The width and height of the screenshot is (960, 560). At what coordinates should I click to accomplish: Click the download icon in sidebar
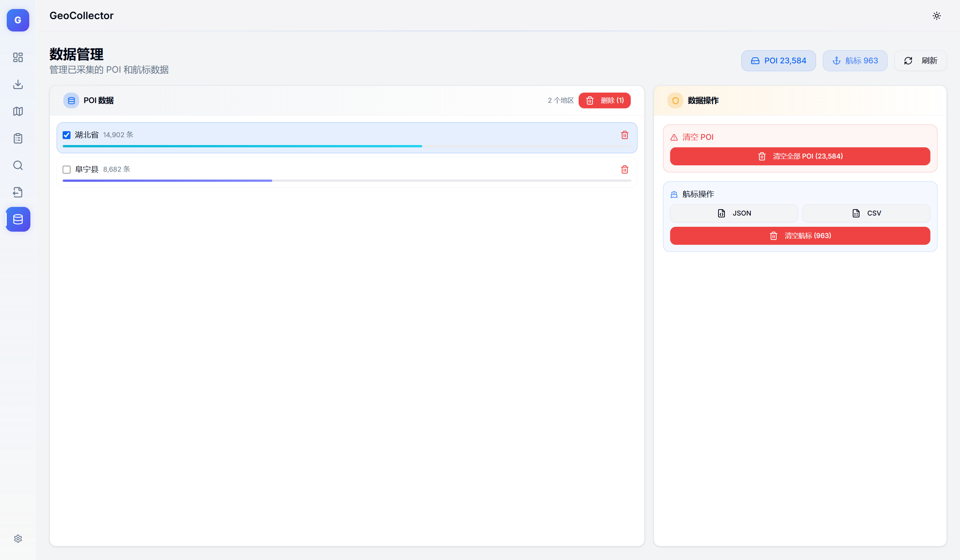(18, 84)
